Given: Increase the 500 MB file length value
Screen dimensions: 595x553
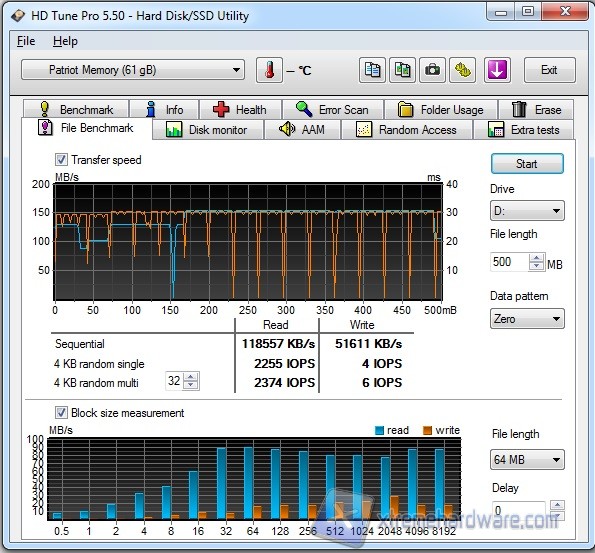Looking at the screenshot, I should 536,258.
